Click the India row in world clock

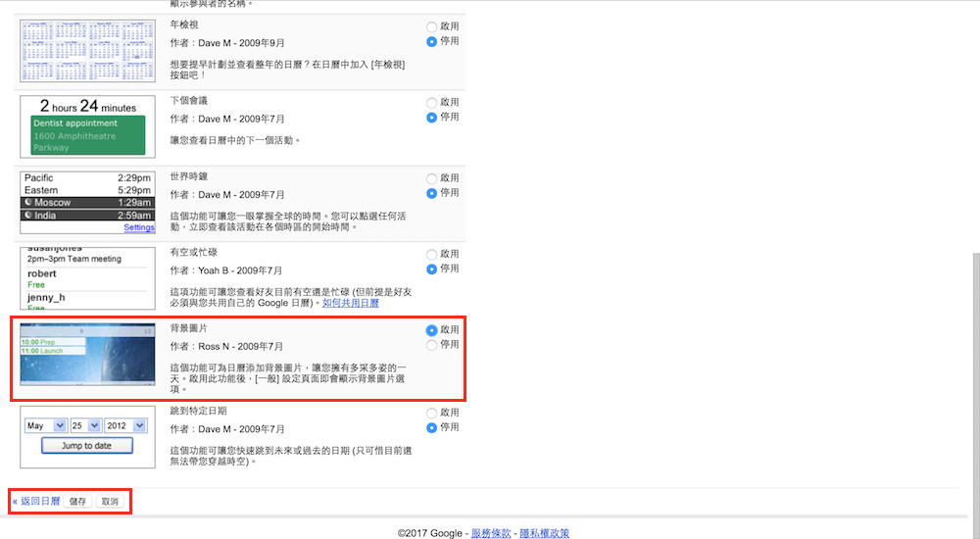click(x=87, y=215)
